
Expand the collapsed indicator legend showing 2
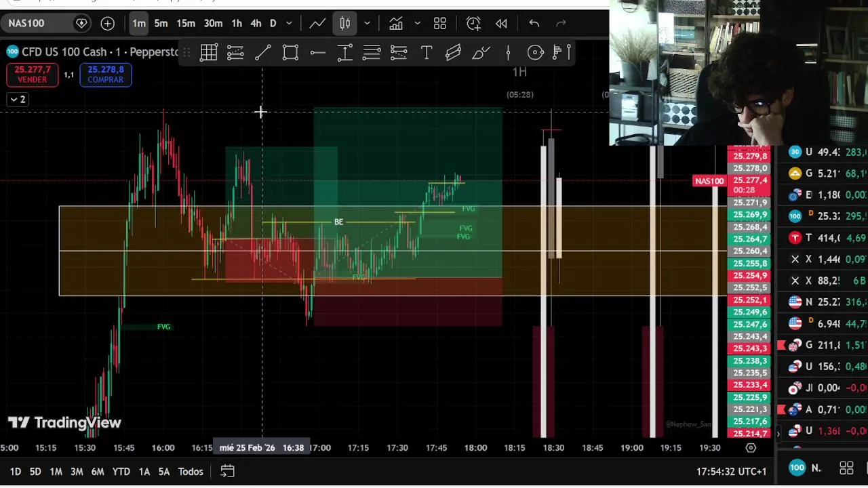[x=17, y=100]
